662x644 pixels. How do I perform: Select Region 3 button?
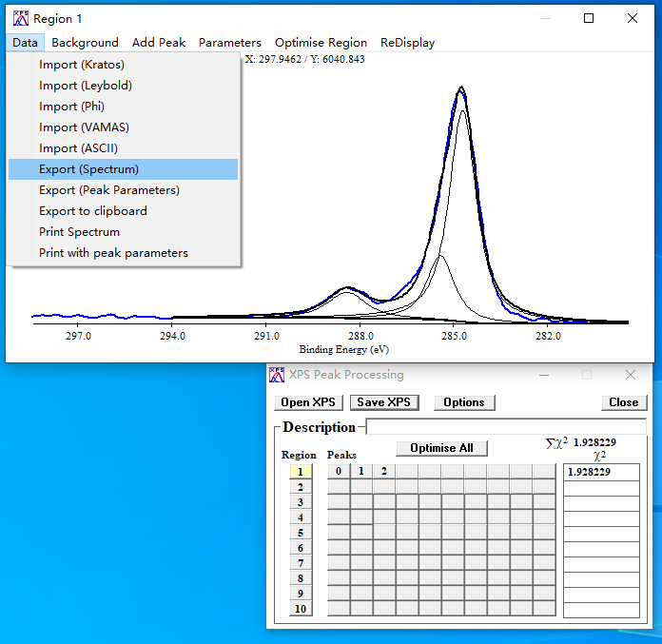[301, 502]
